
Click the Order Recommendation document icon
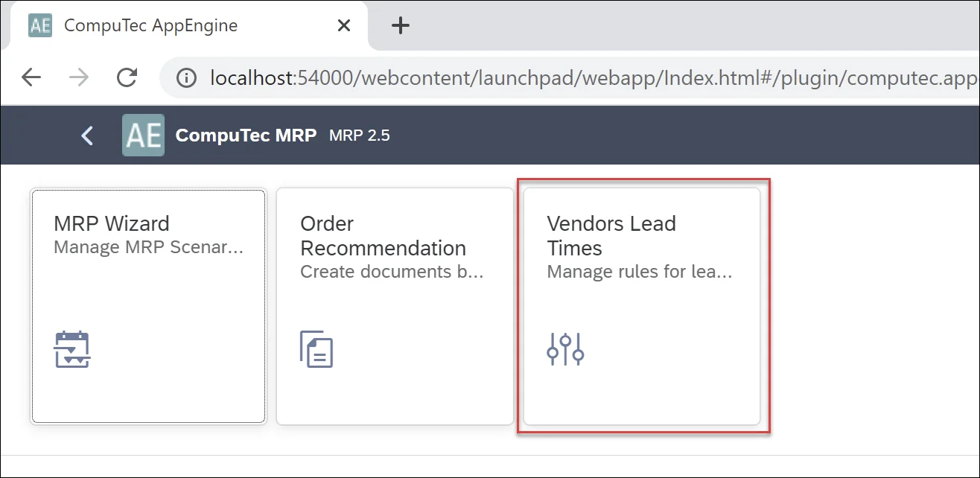coord(316,349)
